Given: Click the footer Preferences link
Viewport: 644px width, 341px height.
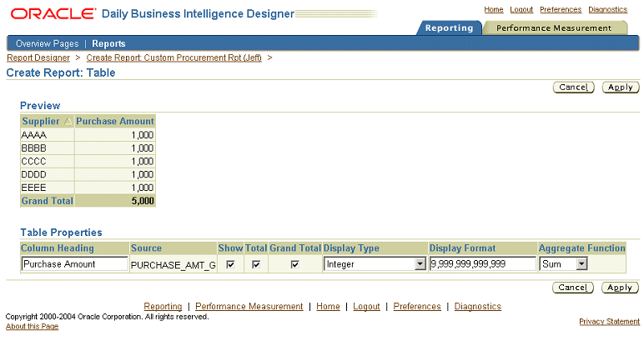Looking at the screenshot, I should point(417,306).
